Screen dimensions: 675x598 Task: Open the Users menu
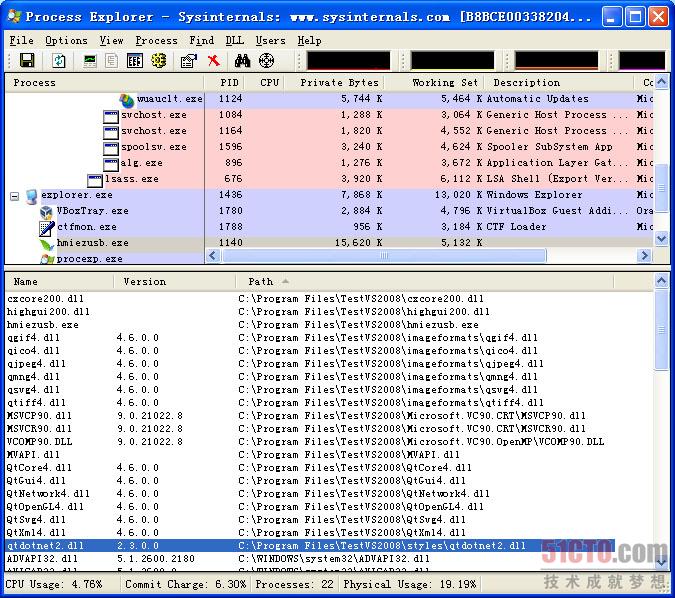point(270,40)
